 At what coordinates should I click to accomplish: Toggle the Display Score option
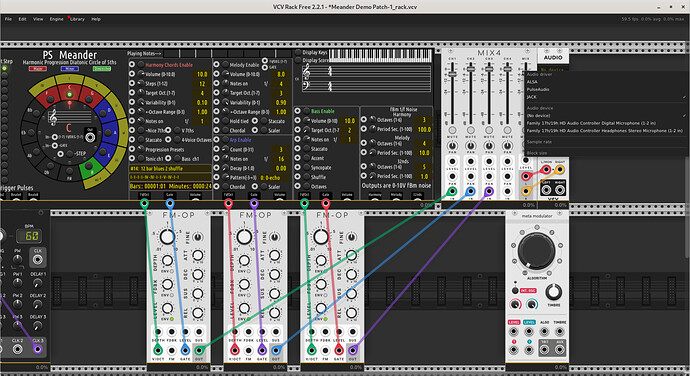[298, 60]
